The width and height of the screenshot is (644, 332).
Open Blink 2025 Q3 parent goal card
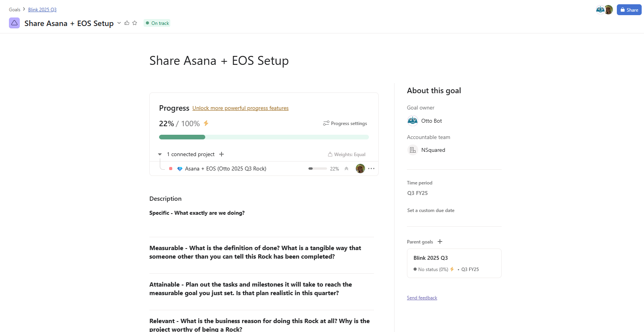[x=454, y=263]
